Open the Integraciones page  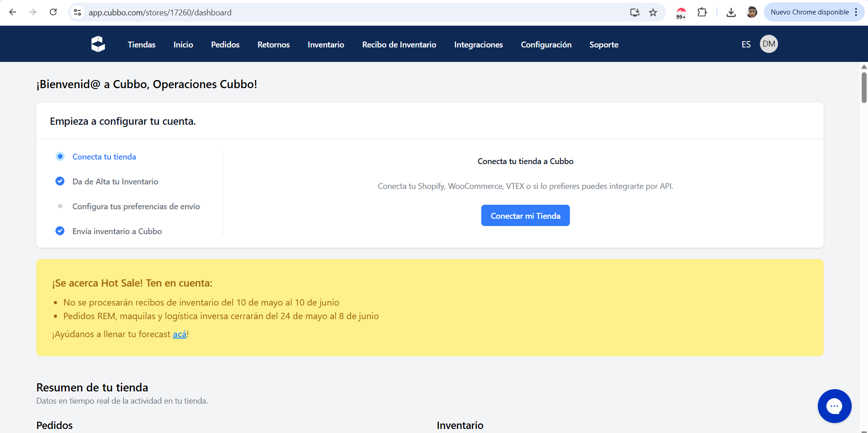point(479,44)
